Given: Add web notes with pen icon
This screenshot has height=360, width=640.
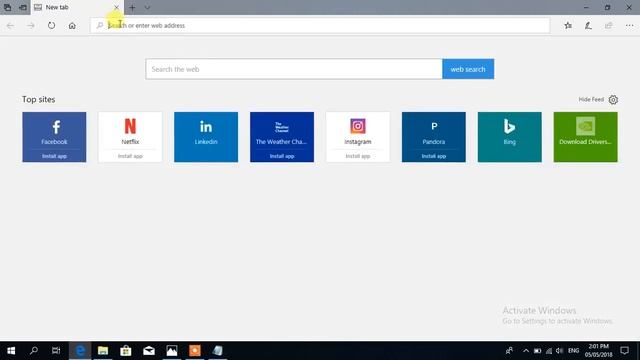Looking at the screenshot, I should [588, 25].
